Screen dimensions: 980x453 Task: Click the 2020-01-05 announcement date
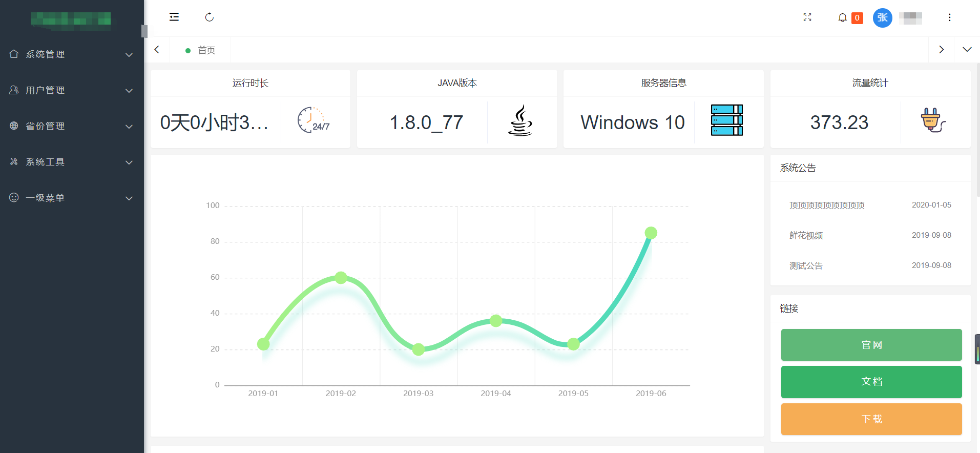[x=931, y=205]
